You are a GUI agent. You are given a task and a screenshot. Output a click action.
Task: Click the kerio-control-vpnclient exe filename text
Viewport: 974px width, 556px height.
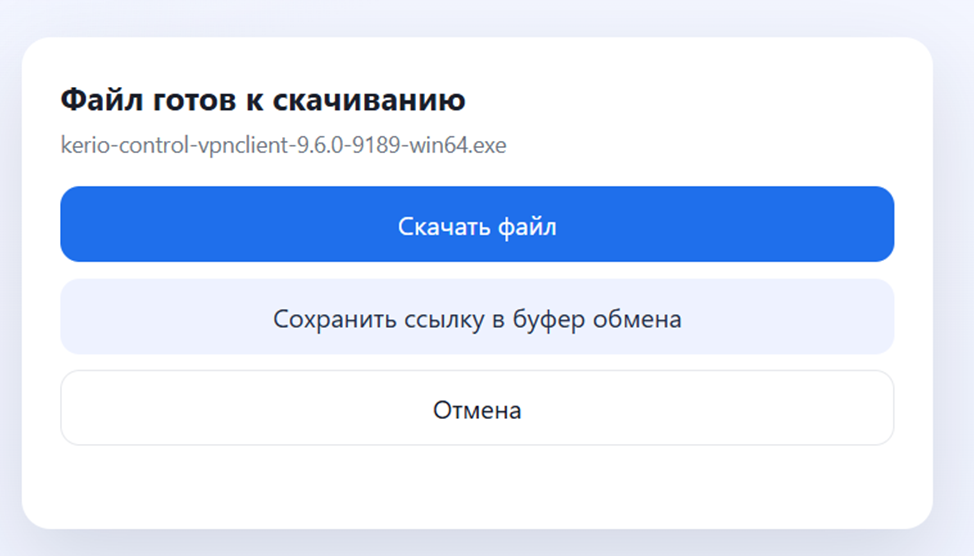pos(284,146)
